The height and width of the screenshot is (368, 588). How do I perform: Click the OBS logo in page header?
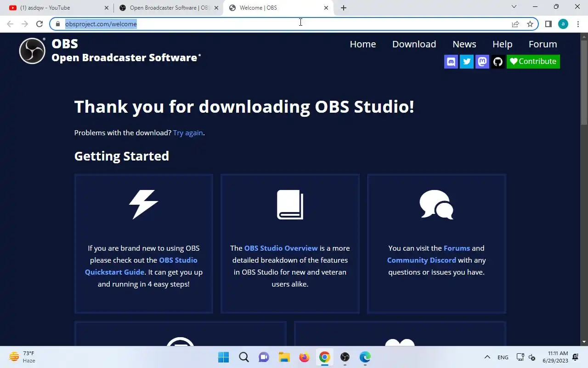coord(32,51)
